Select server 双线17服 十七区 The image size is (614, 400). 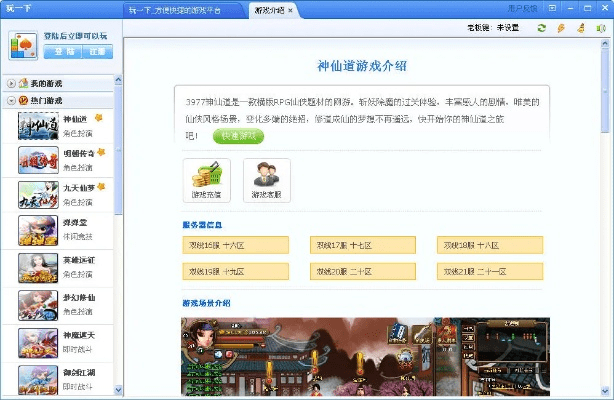[363, 245]
